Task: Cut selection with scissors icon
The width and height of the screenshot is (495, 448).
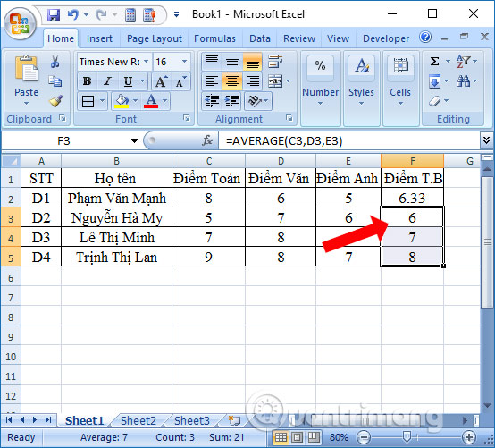Action: point(55,62)
